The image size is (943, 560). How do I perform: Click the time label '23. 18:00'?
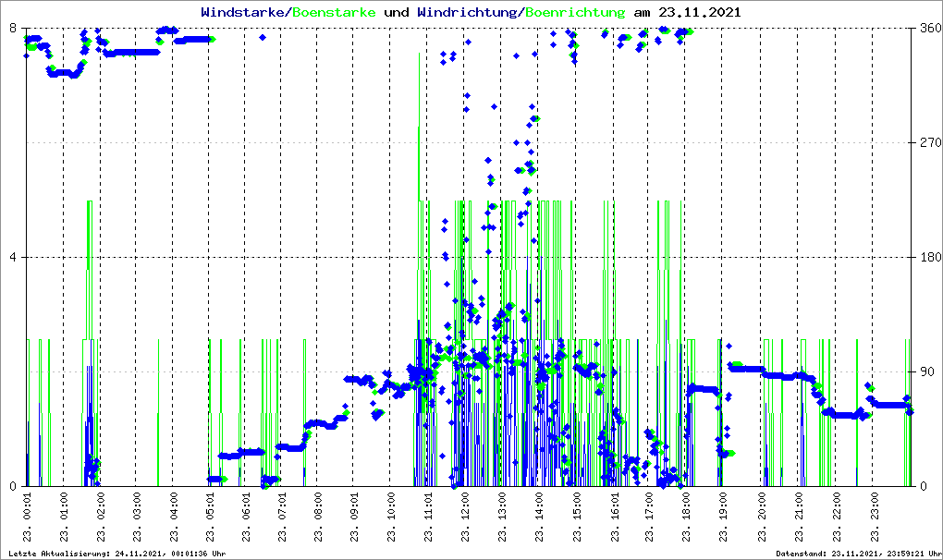coord(686,517)
